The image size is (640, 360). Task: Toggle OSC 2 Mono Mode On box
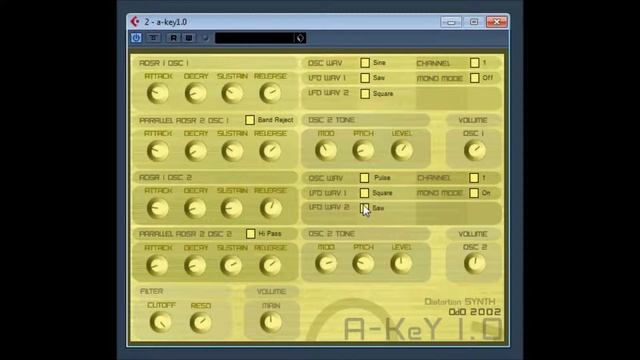(474, 193)
